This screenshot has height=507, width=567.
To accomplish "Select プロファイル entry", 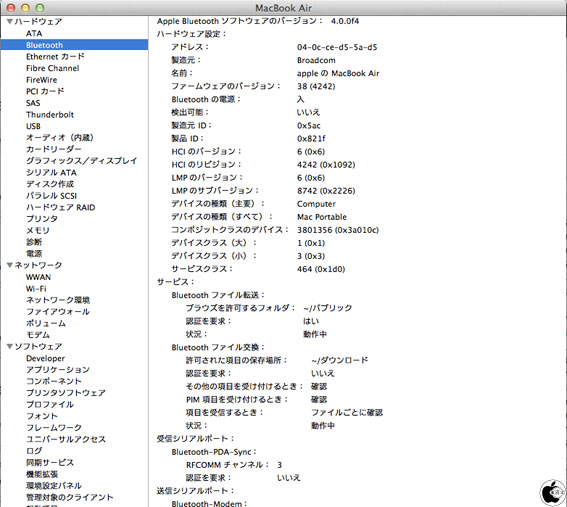I will (50, 404).
